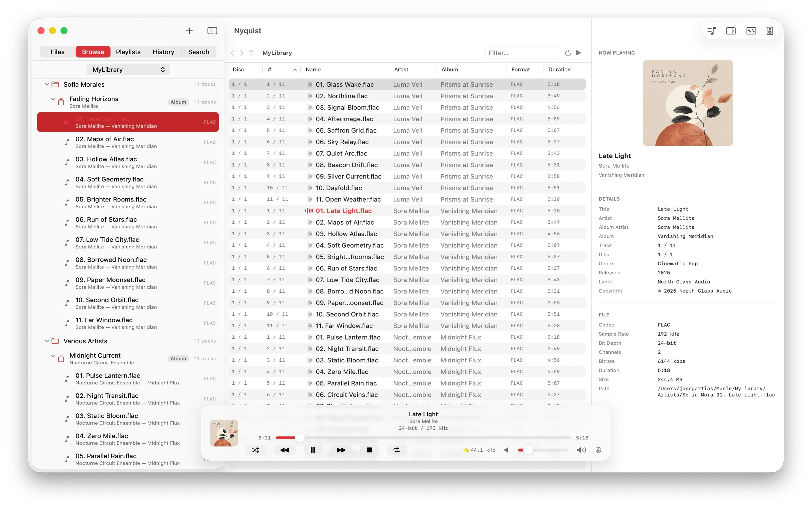The width and height of the screenshot is (812, 508).
Task: Skip to the next track
Action: 341,450
